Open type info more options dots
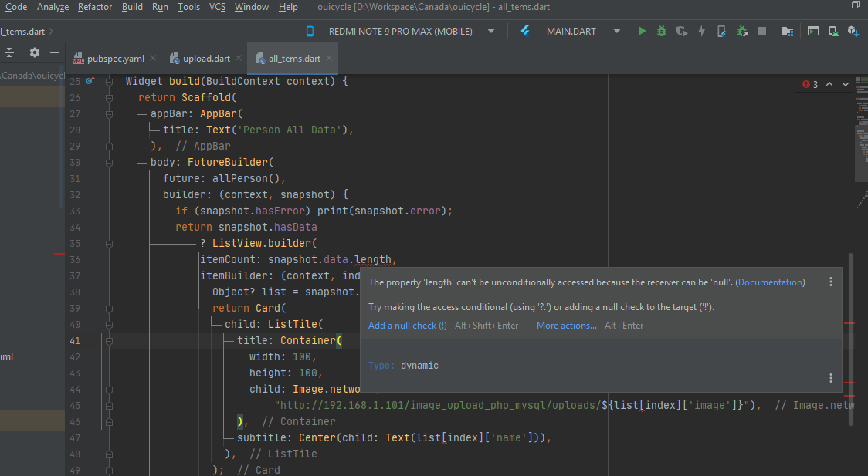Image resolution: width=868 pixels, height=476 pixels. 830,377
